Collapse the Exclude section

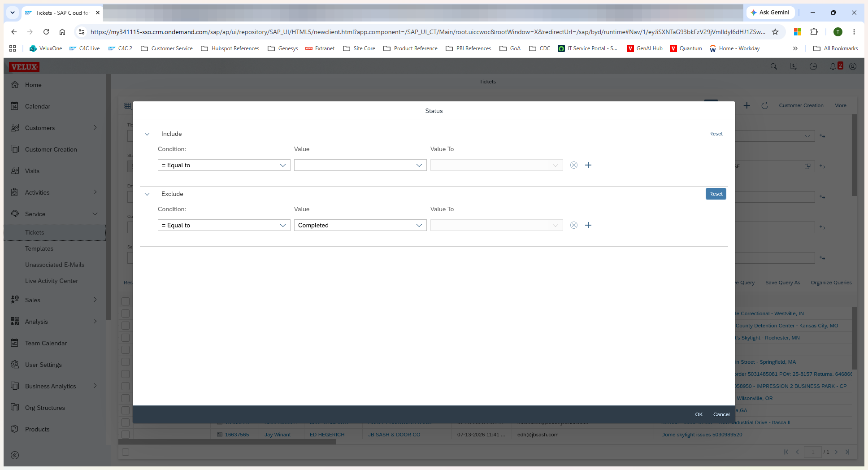pos(147,194)
